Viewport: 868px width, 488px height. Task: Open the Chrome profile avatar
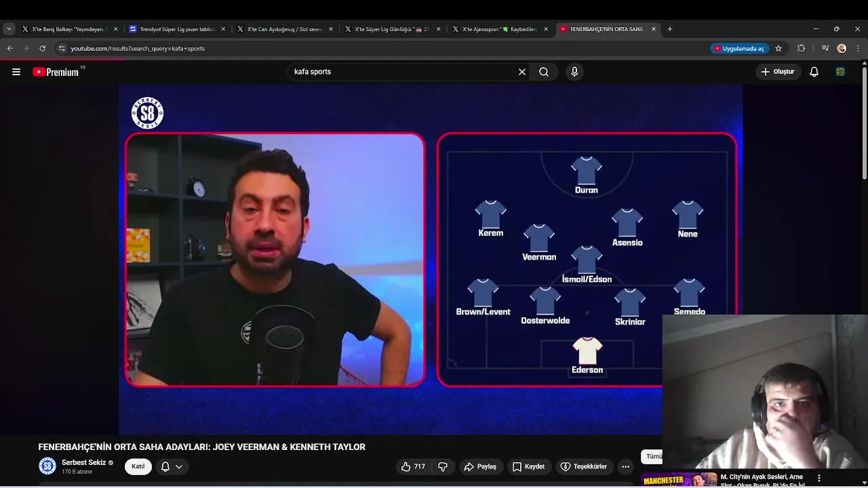coord(842,48)
